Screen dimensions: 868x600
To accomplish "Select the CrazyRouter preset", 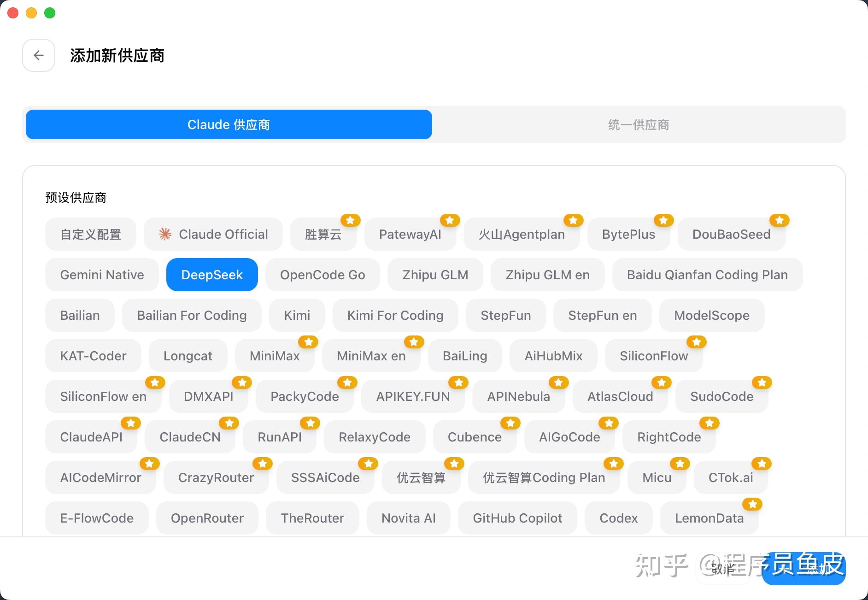I will [x=216, y=477].
